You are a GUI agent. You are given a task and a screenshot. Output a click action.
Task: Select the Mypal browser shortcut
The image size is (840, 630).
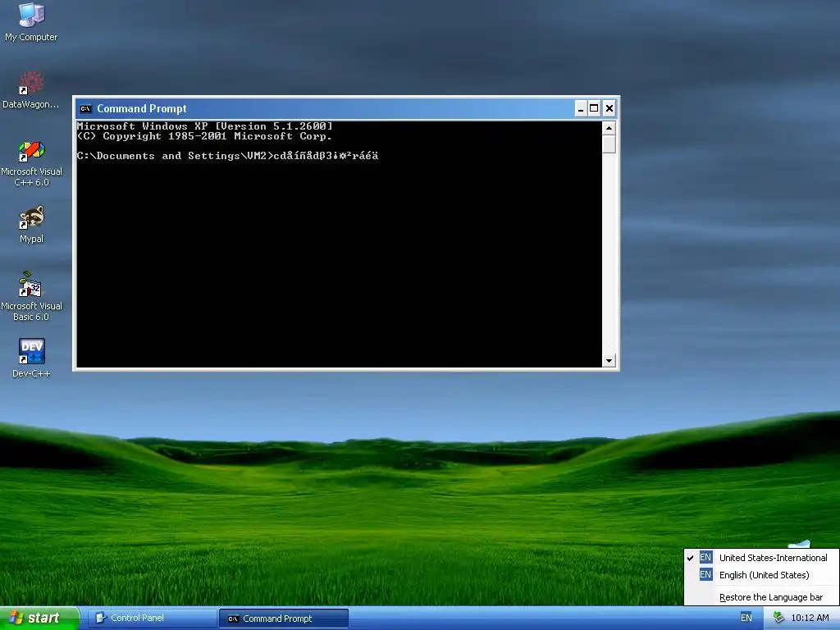point(31,224)
